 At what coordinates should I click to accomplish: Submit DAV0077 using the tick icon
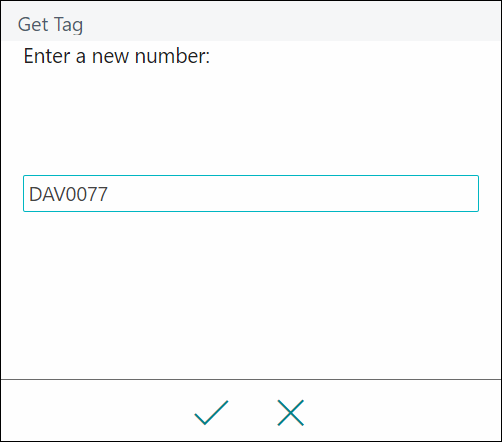point(211,413)
